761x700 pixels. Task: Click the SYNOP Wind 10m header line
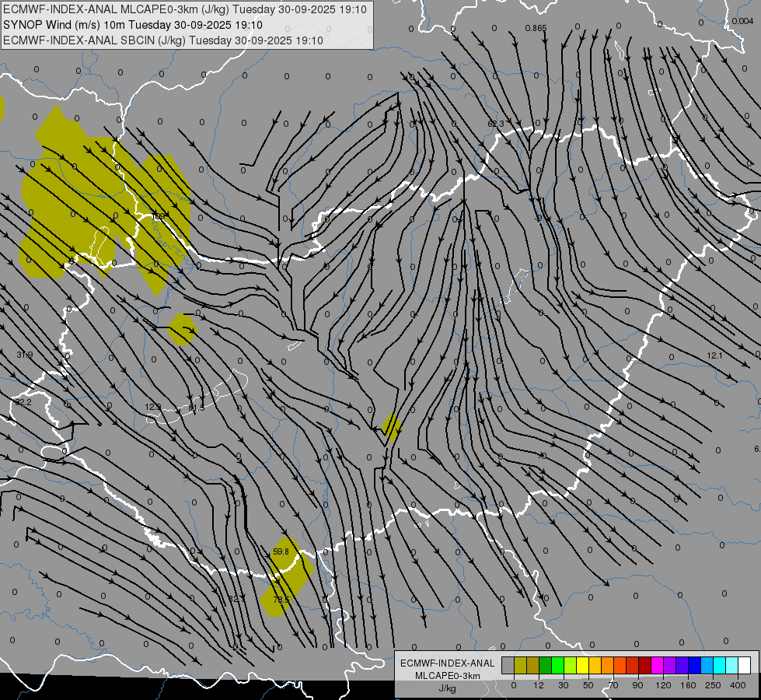point(132,25)
